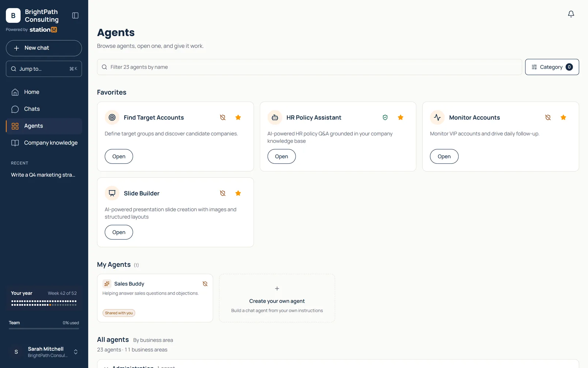Click the BrightPath Consulting B logo

click(x=13, y=15)
